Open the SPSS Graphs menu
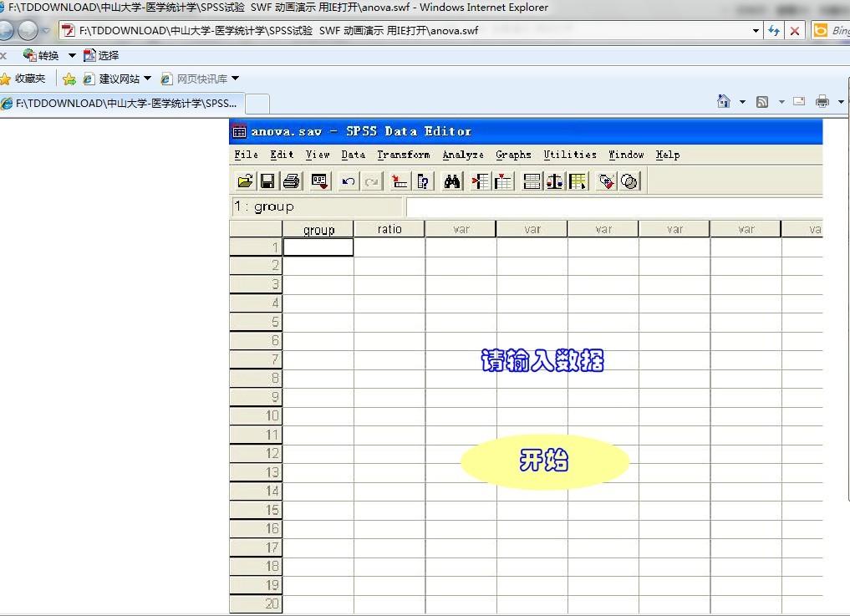 (513, 155)
